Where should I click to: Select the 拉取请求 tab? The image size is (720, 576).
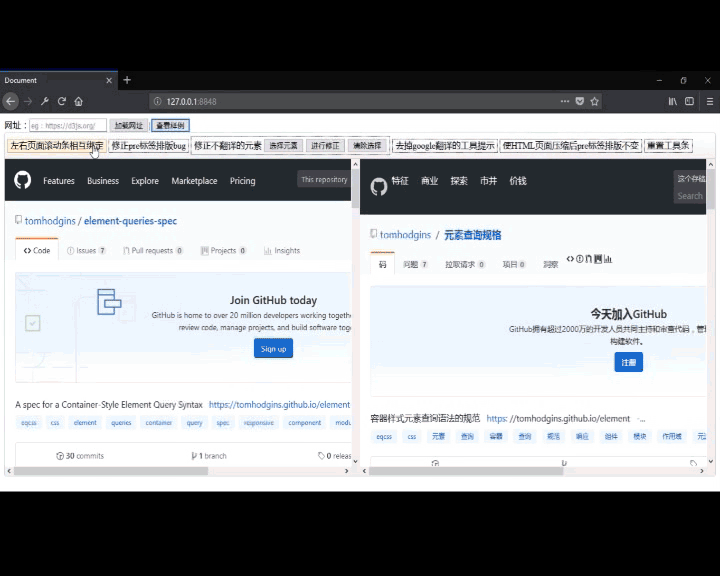(x=465, y=264)
